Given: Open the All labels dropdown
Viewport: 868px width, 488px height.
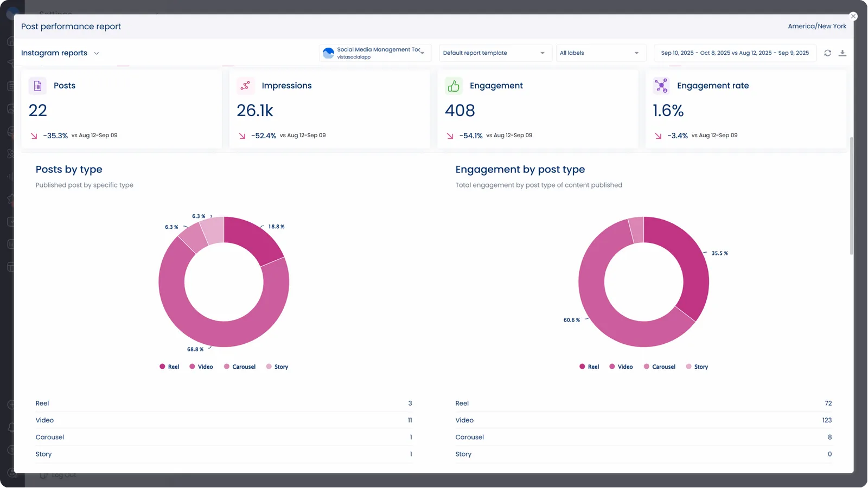Looking at the screenshot, I should click(x=600, y=53).
